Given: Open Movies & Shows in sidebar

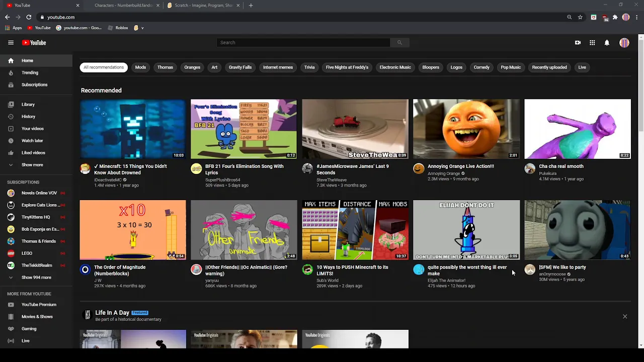Looking at the screenshot, I should 36,317.
